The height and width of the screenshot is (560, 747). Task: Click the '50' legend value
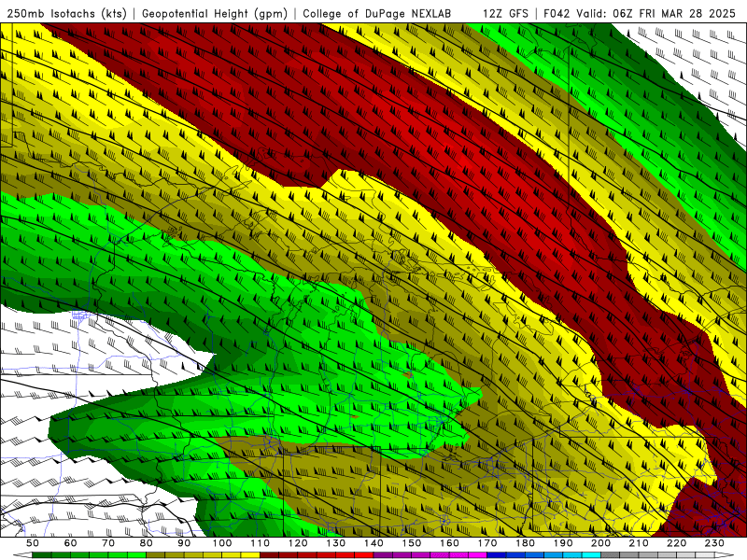point(33,543)
